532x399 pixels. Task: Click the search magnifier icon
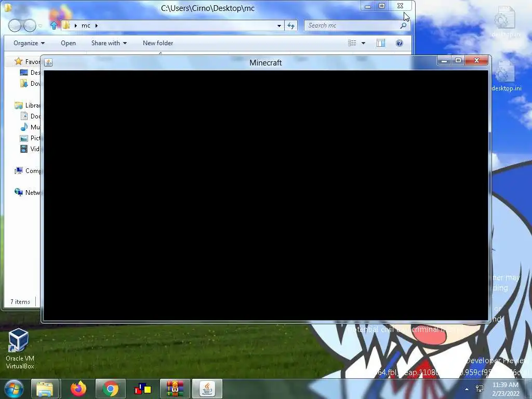403,25
